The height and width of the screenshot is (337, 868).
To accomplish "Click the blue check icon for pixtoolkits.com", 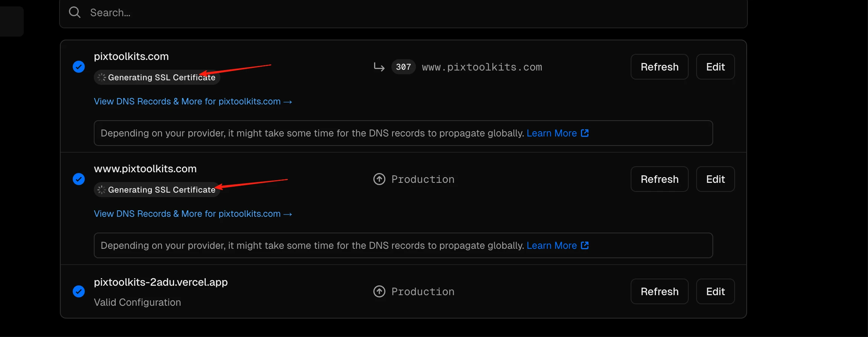I will [x=79, y=67].
